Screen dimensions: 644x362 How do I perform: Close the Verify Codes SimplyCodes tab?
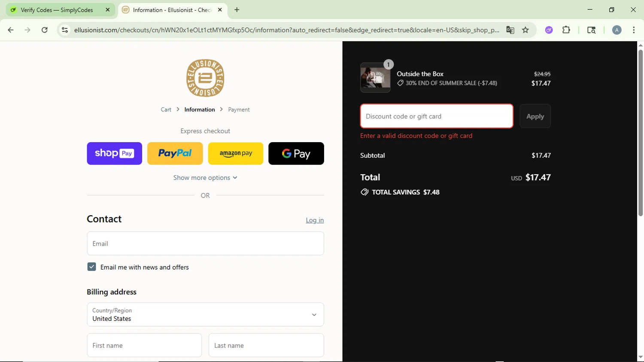tap(108, 10)
